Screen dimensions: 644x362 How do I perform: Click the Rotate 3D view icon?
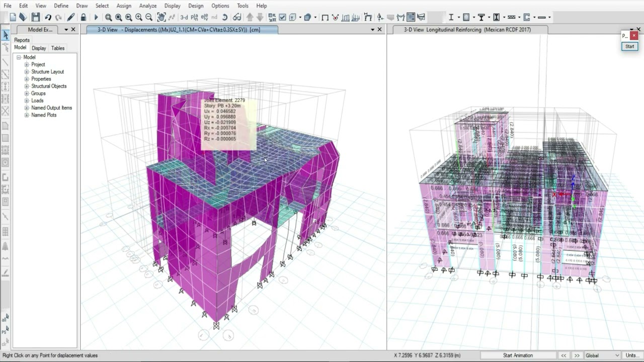[225, 17]
